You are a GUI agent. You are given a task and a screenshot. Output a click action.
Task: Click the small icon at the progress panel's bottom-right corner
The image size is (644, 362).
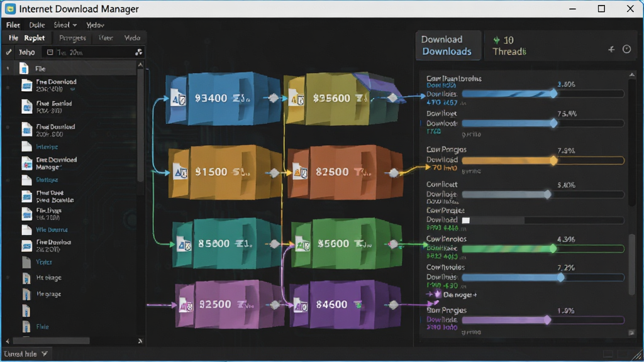tap(631, 333)
